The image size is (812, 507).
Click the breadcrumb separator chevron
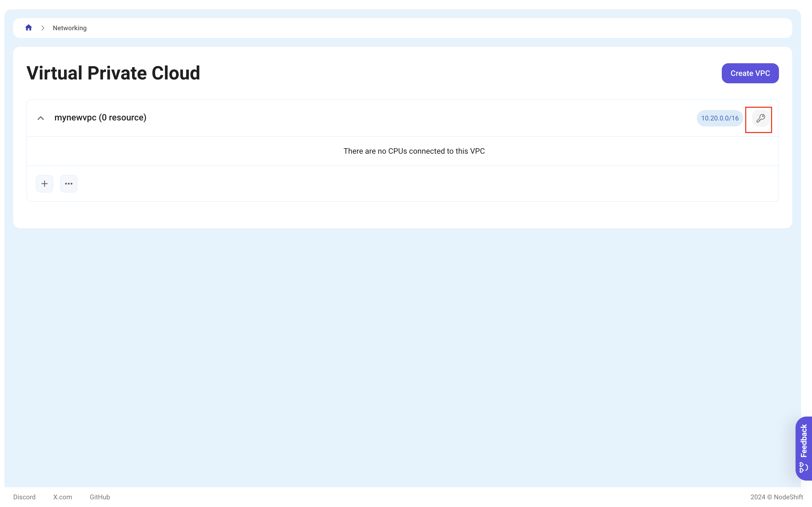coord(43,28)
